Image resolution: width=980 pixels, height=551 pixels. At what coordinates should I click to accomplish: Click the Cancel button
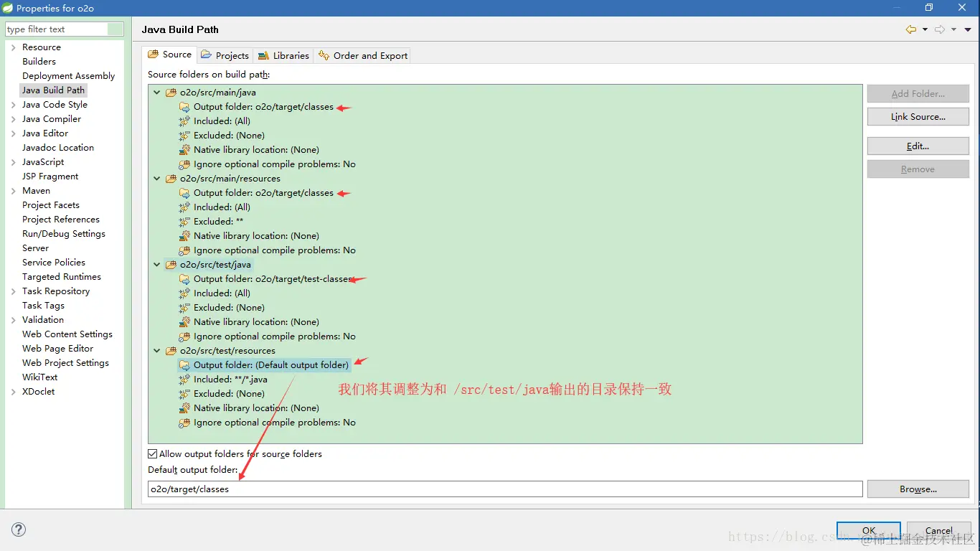click(x=939, y=531)
